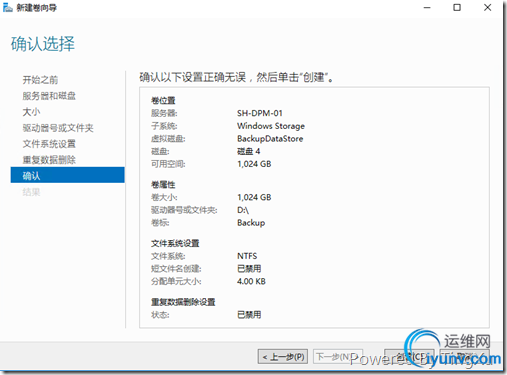Click the 服务器: label
507x375 pixels.
(x=164, y=113)
